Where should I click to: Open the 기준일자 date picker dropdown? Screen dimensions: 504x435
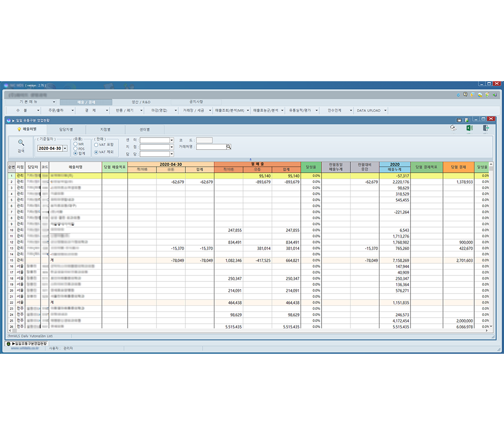tap(65, 148)
